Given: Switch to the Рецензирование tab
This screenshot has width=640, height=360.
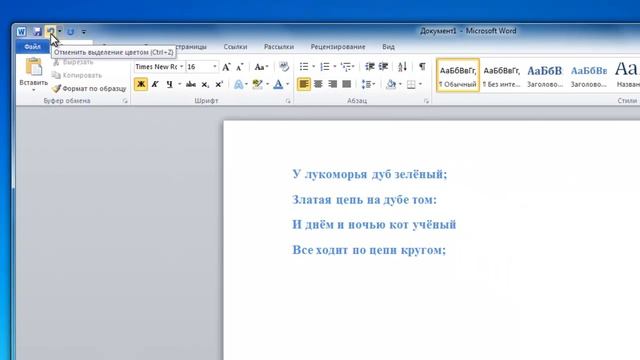Looking at the screenshot, I should pyautogui.click(x=338, y=47).
